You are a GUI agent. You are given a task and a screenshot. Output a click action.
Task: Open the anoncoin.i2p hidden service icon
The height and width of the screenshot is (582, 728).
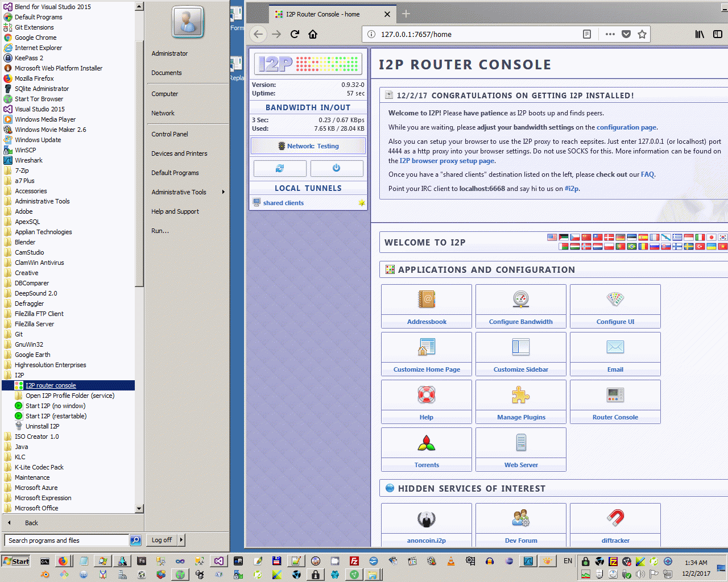click(427, 518)
